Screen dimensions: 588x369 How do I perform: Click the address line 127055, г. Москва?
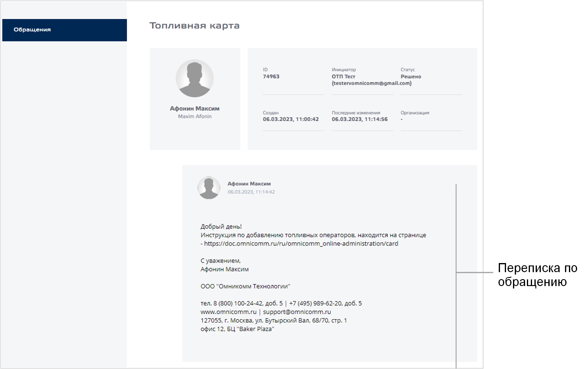[x=274, y=320]
